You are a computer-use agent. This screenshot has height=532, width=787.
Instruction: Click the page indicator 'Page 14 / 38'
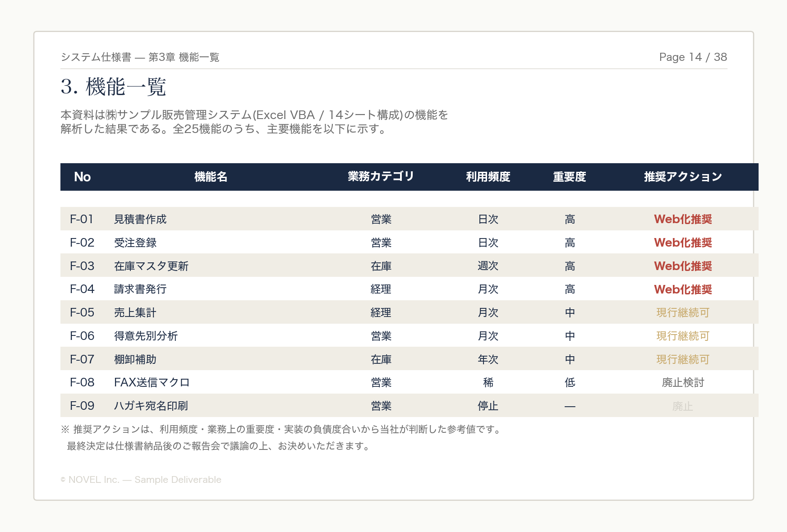[x=693, y=57]
